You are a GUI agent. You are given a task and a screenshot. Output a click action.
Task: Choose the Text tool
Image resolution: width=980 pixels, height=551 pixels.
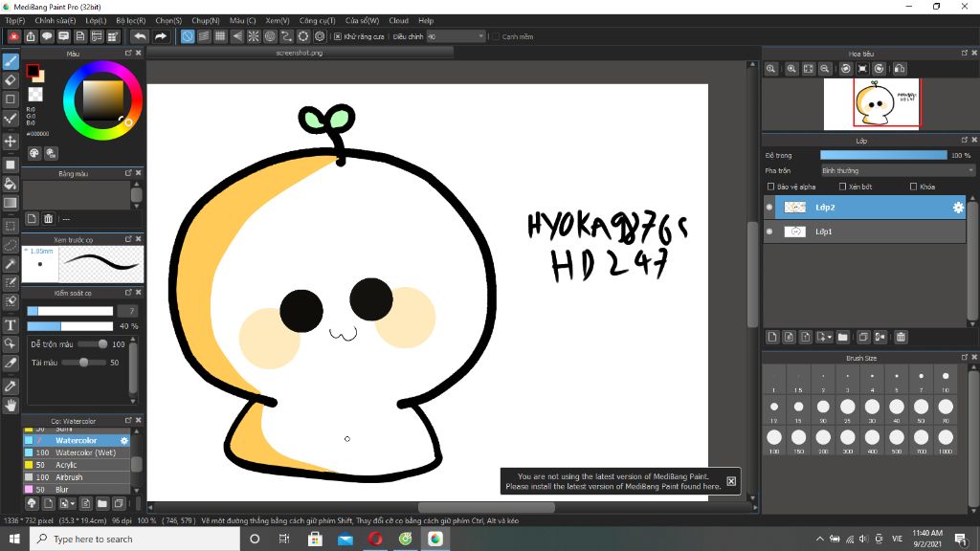point(11,325)
